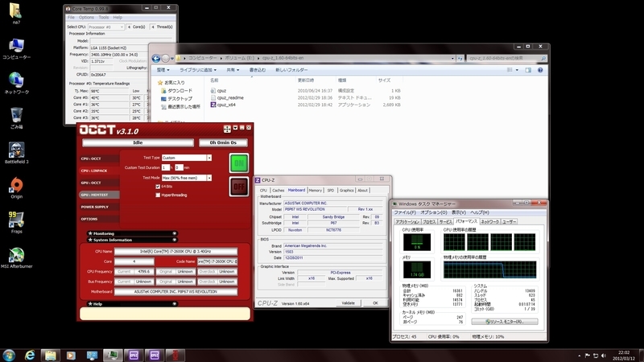The image size is (644, 362).
Task: Click the OK button in CPU-Z
Action: click(375, 303)
